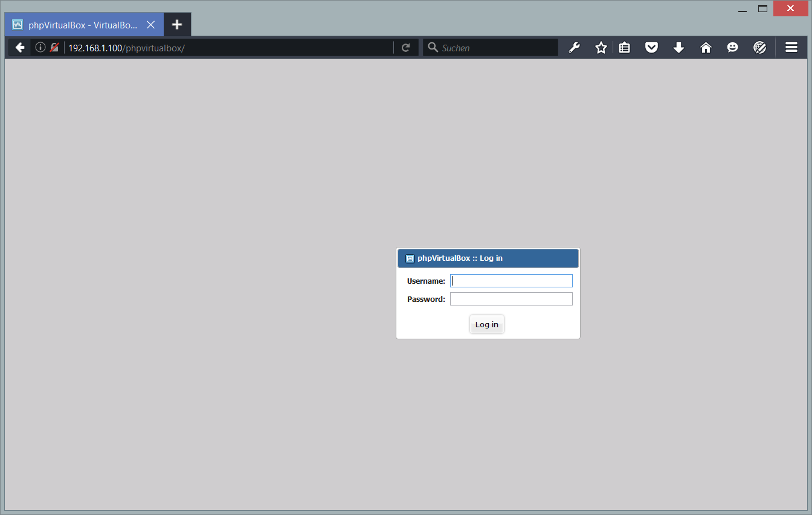This screenshot has width=812, height=515.
Task: Click the 'phpVirtualBox :: Log in' dialog title
Action: (460, 258)
